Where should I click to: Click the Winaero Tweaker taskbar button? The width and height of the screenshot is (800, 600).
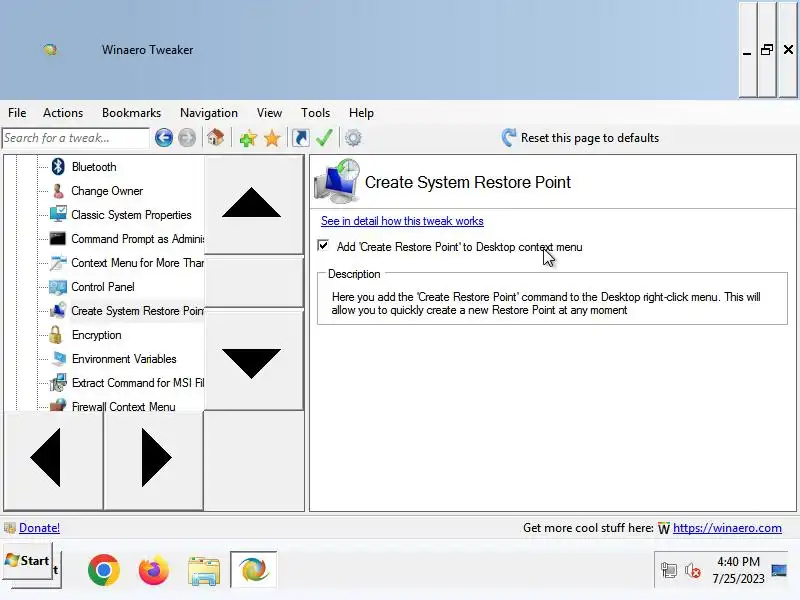tap(254, 569)
